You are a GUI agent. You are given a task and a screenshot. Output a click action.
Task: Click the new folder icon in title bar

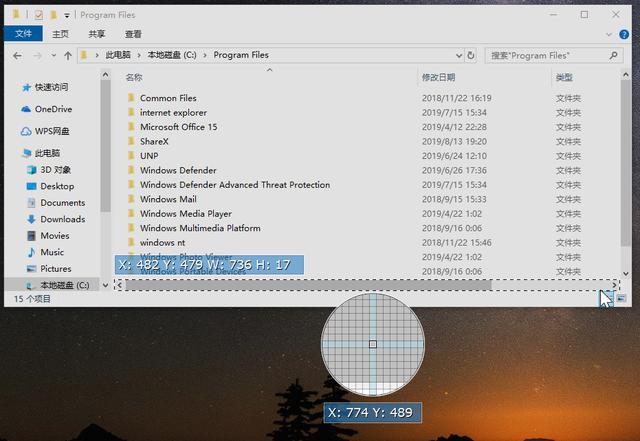click(53, 15)
